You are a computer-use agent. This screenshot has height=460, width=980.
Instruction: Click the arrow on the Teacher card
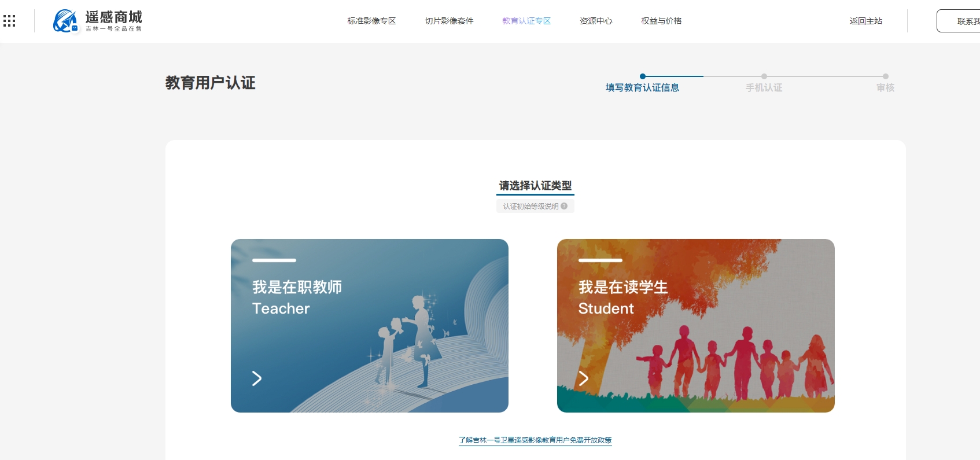257,378
